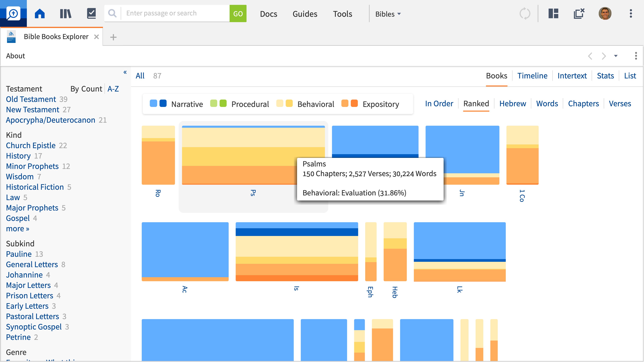Screen dimensions: 644x362
Task: Expand more kinds via 'more »'
Action: point(17,229)
